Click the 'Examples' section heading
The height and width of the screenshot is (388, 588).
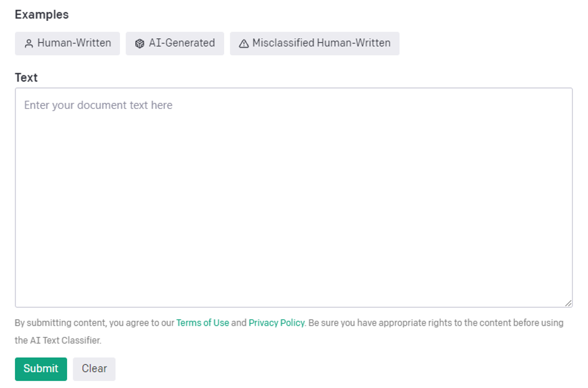42,15
